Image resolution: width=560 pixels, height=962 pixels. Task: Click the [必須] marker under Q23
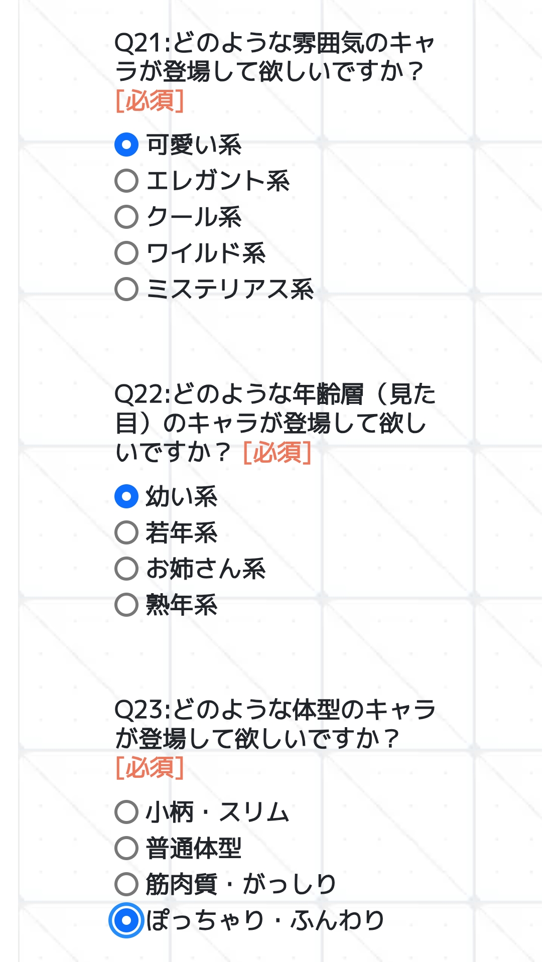click(x=150, y=768)
